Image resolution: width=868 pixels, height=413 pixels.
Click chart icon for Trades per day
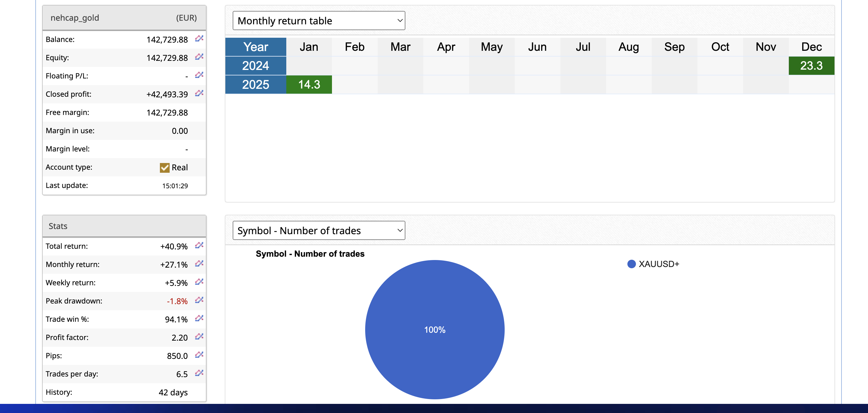point(199,373)
